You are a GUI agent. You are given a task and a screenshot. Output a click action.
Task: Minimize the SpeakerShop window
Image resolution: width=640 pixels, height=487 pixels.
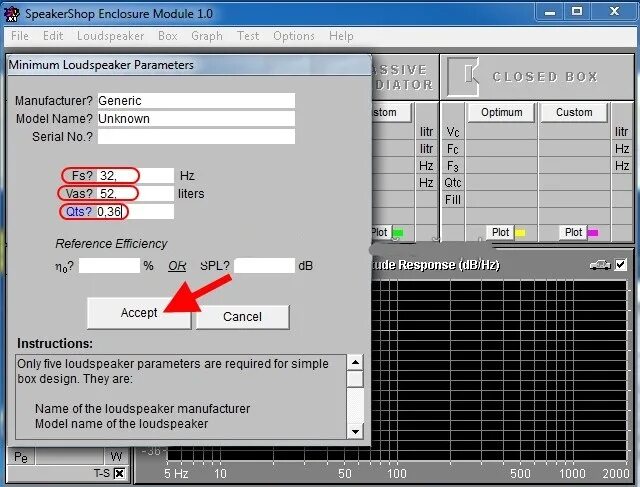pos(550,12)
